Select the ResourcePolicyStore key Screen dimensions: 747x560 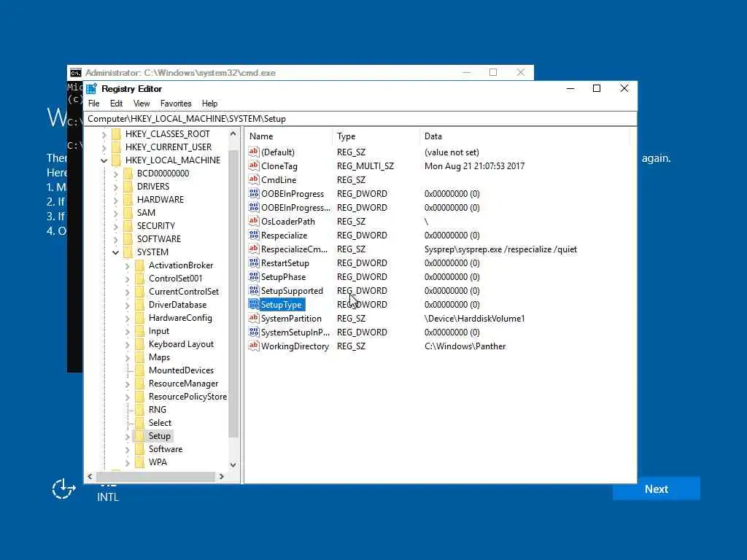click(187, 396)
